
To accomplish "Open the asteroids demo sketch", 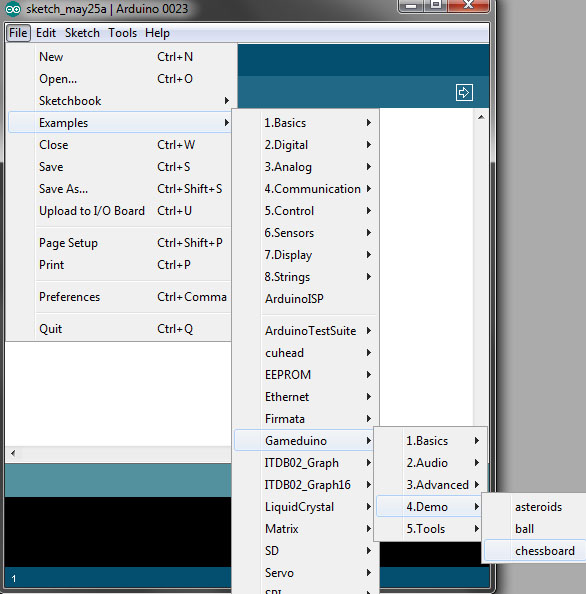I will (535, 506).
